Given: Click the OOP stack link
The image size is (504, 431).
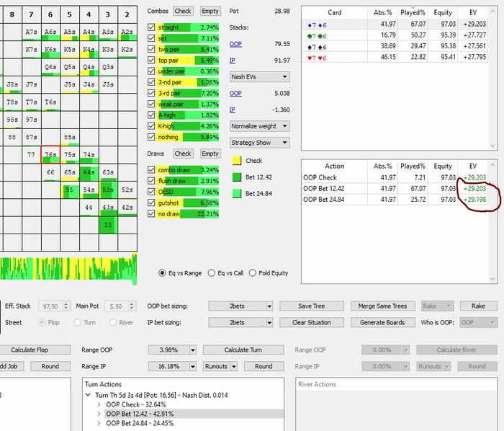Looking at the screenshot, I should click(235, 44).
